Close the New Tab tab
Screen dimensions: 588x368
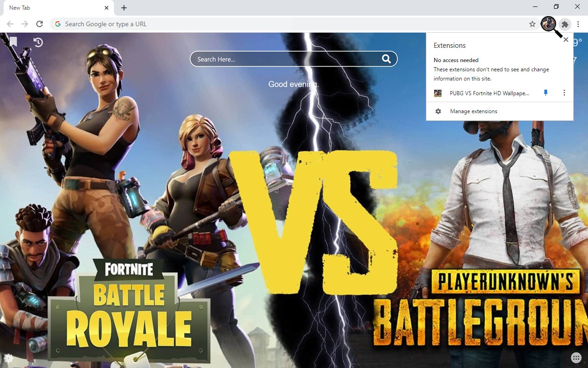point(107,8)
